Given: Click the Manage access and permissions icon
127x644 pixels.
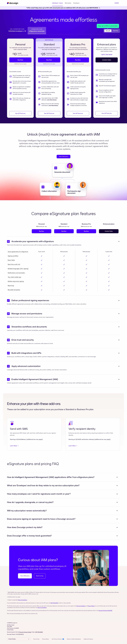Looking at the screenshot, I should pyautogui.click(x=8, y=313).
